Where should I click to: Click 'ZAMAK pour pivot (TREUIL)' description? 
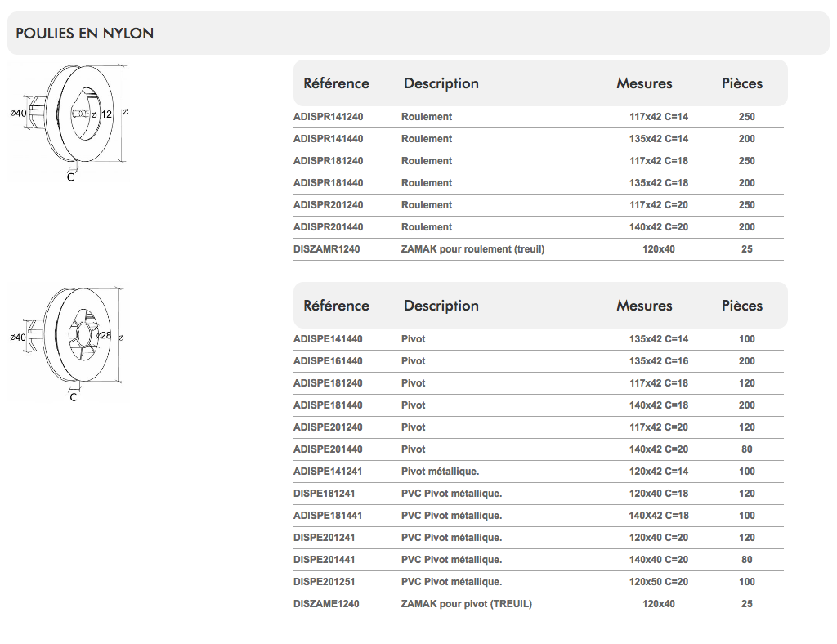[467, 604]
